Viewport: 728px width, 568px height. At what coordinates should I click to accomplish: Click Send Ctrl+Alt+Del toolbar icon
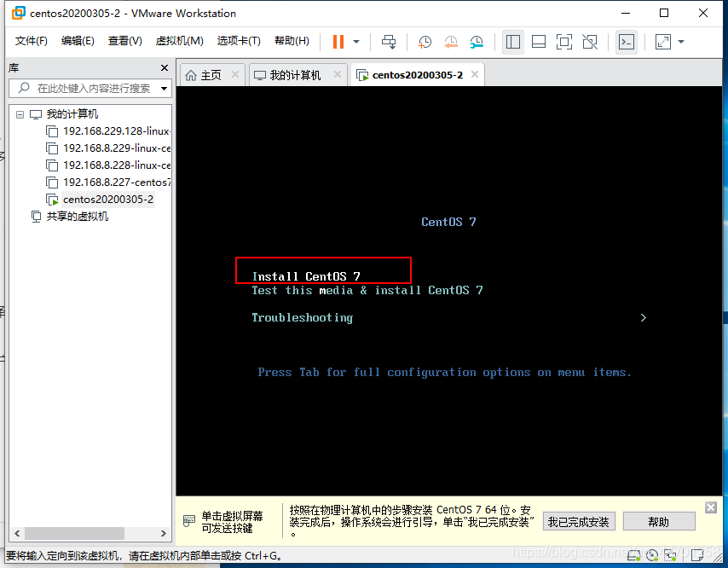pyautogui.click(x=389, y=42)
